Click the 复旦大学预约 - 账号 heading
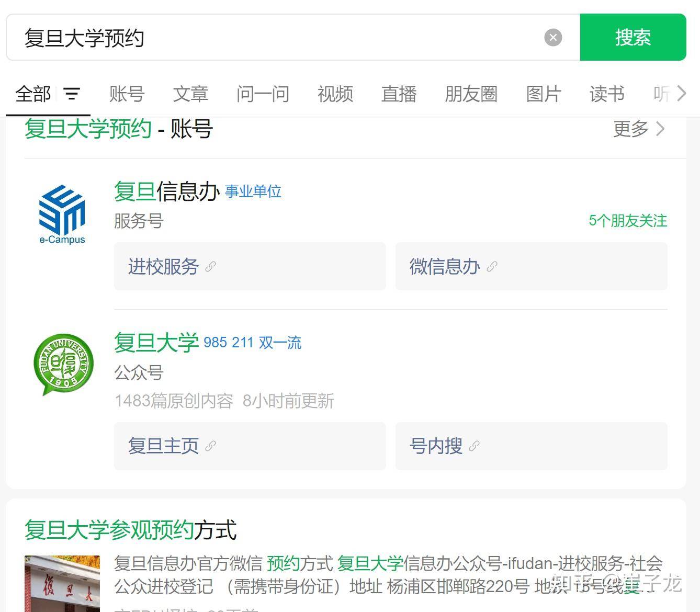Screen dimensions: 700x612 tap(119, 129)
